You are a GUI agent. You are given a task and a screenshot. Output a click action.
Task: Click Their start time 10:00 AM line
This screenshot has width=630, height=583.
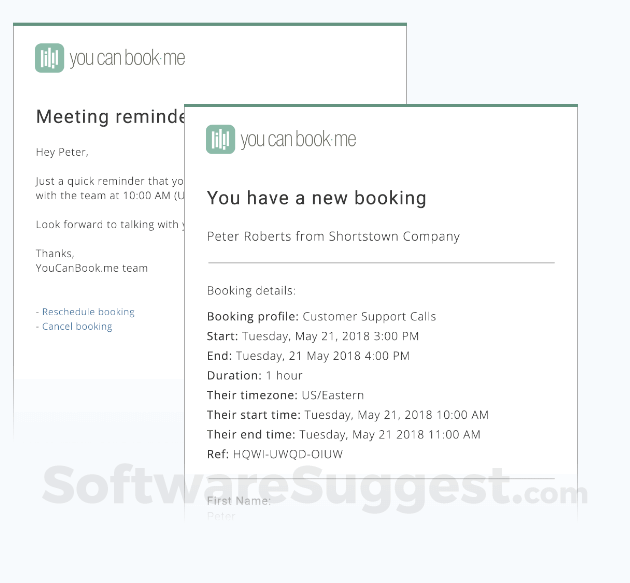348,415
